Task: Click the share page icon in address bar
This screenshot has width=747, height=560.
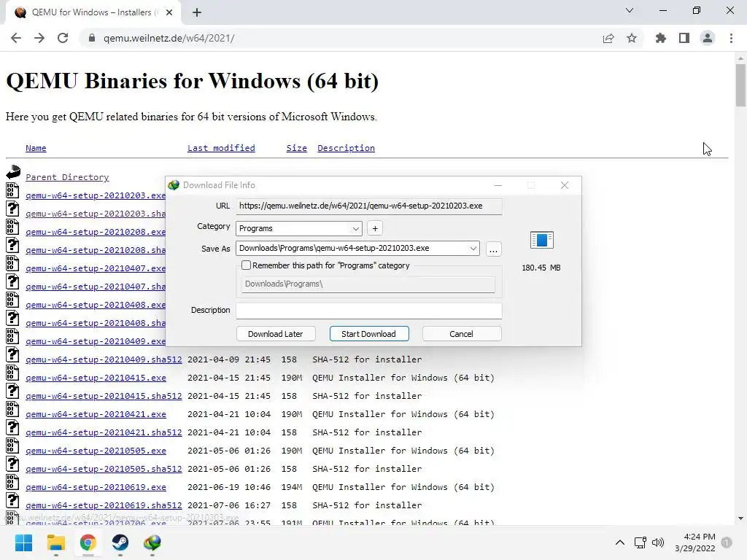Action: 608,38
